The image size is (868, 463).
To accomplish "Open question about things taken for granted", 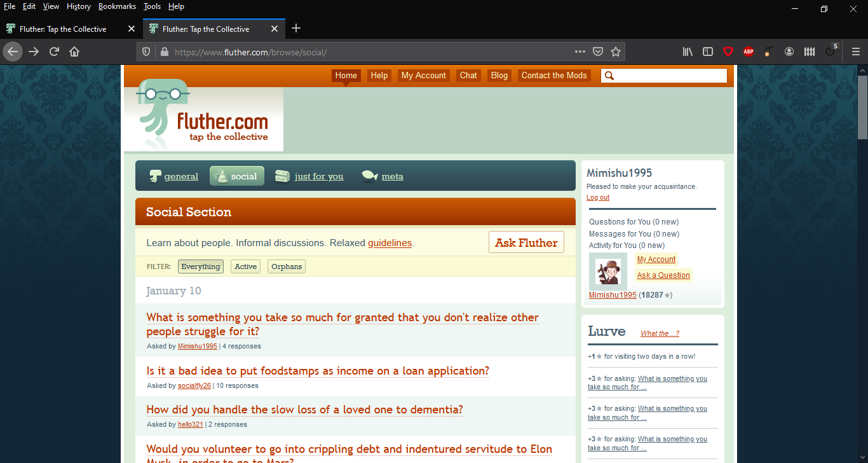I will coord(342,324).
